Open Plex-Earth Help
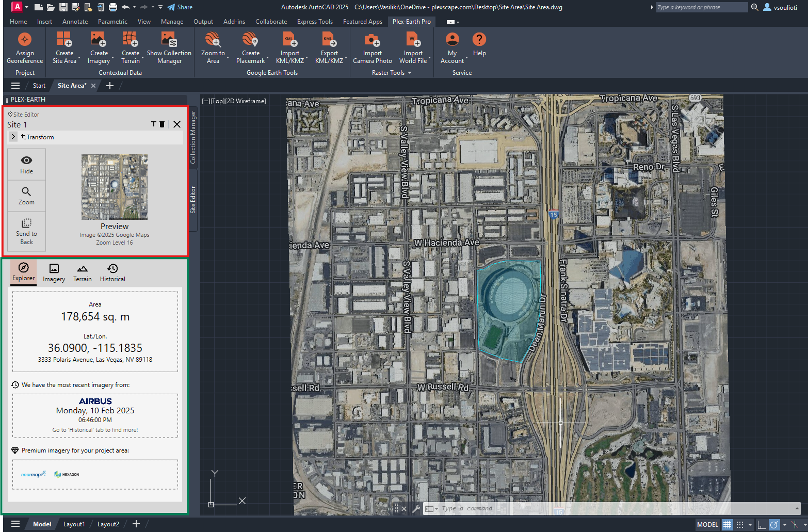Viewport: 808px width, 532px height. (479, 44)
